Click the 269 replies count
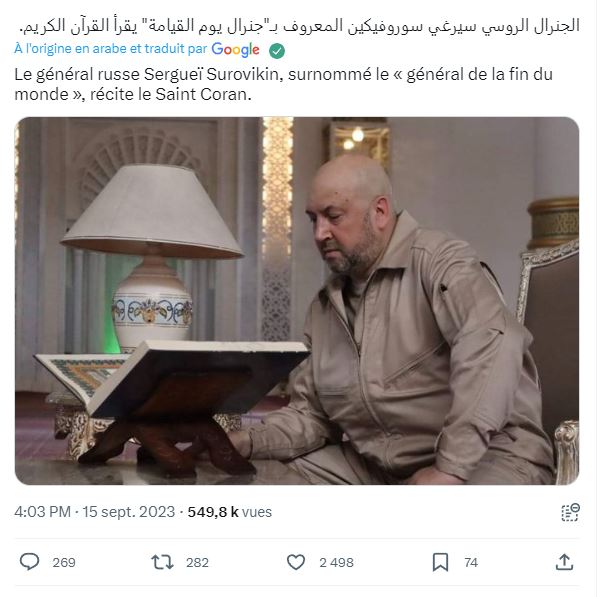Viewport: 613px width, 597px height. 64,563
